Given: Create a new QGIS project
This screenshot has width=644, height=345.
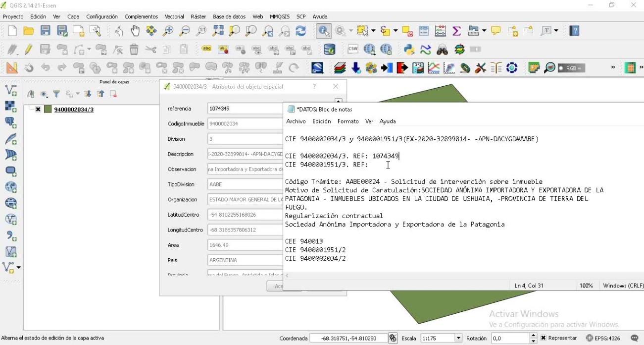Looking at the screenshot, I should pos(12,31).
